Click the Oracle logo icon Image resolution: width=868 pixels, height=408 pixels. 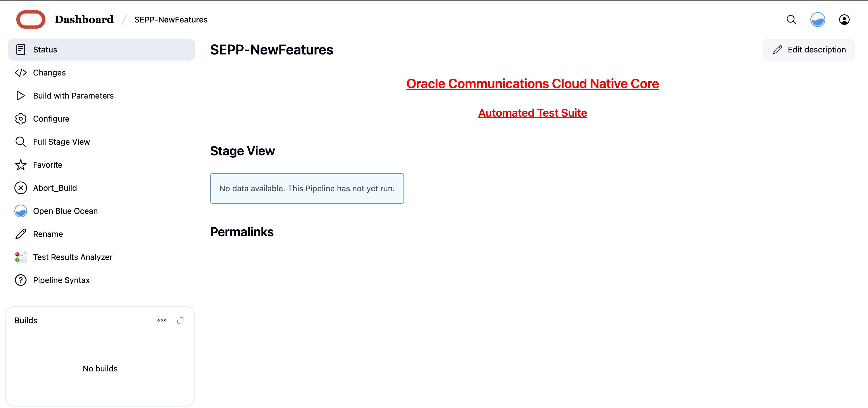click(31, 20)
